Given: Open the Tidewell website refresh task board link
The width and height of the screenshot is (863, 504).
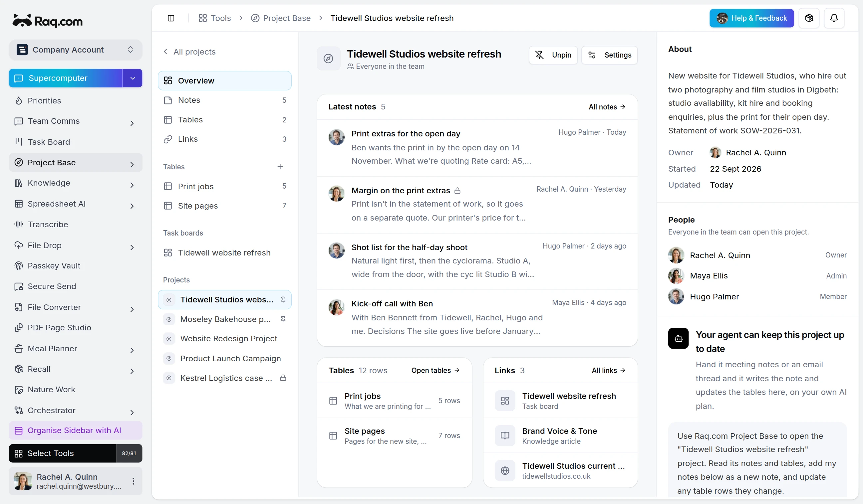Looking at the screenshot, I should (560, 401).
